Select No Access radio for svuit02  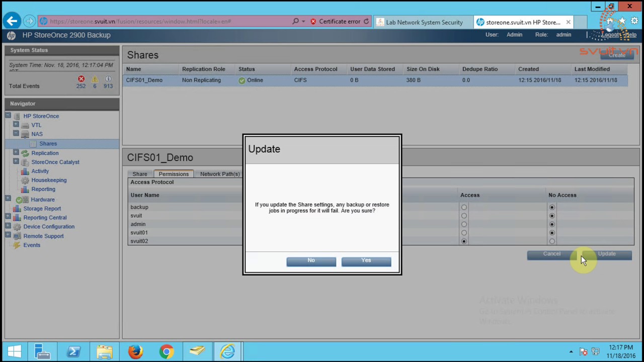(552, 241)
